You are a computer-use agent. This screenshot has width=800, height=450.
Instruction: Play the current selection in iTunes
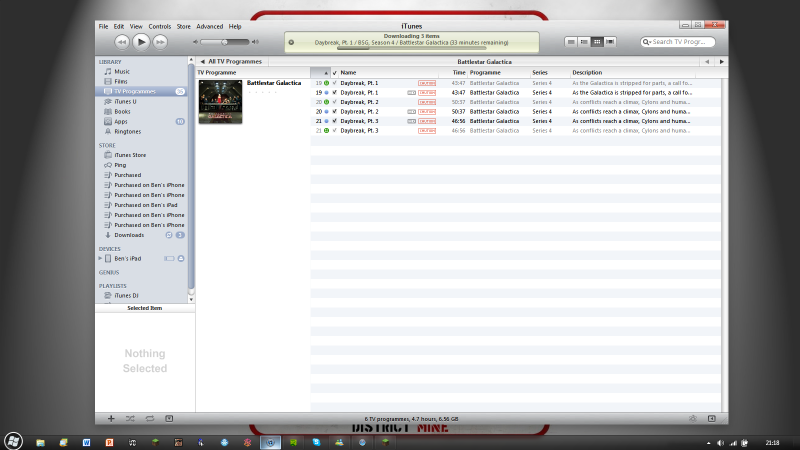point(141,42)
